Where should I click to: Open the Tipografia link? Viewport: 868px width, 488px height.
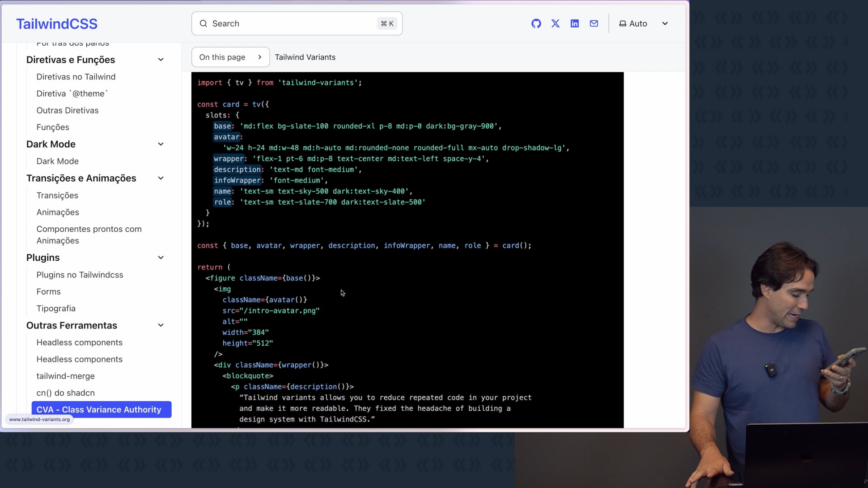point(56,308)
